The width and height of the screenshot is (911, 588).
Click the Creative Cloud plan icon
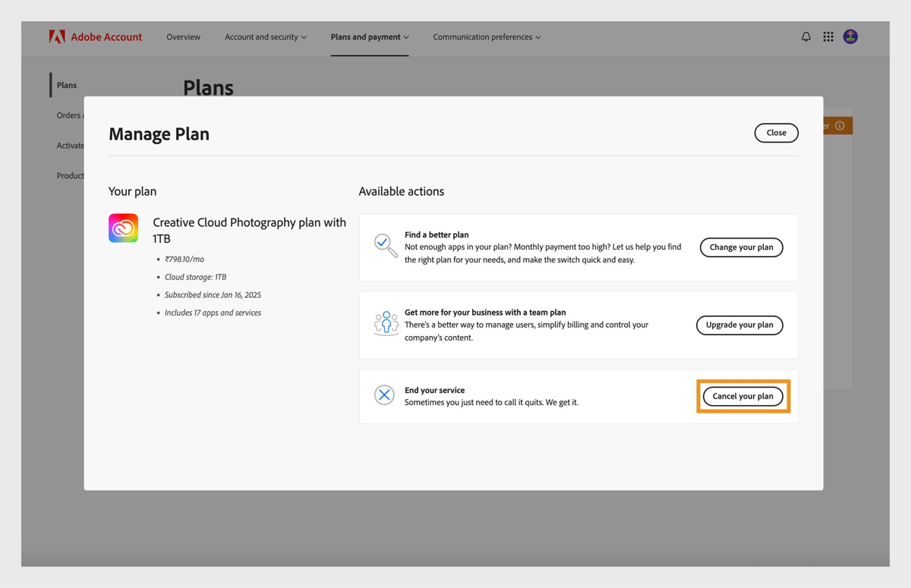[x=123, y=228]
